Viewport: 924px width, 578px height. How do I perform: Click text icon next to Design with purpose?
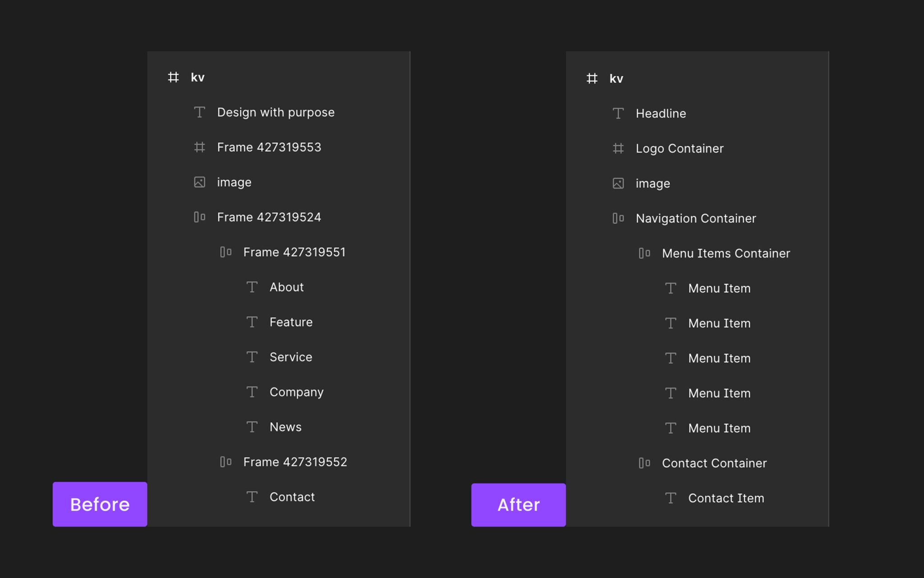point(199,112)
